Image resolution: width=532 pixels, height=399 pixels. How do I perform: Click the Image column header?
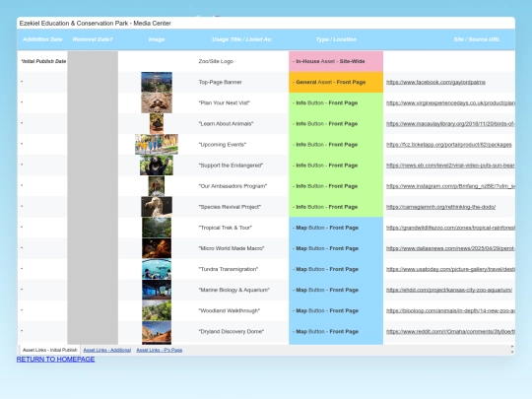(157, 39)
